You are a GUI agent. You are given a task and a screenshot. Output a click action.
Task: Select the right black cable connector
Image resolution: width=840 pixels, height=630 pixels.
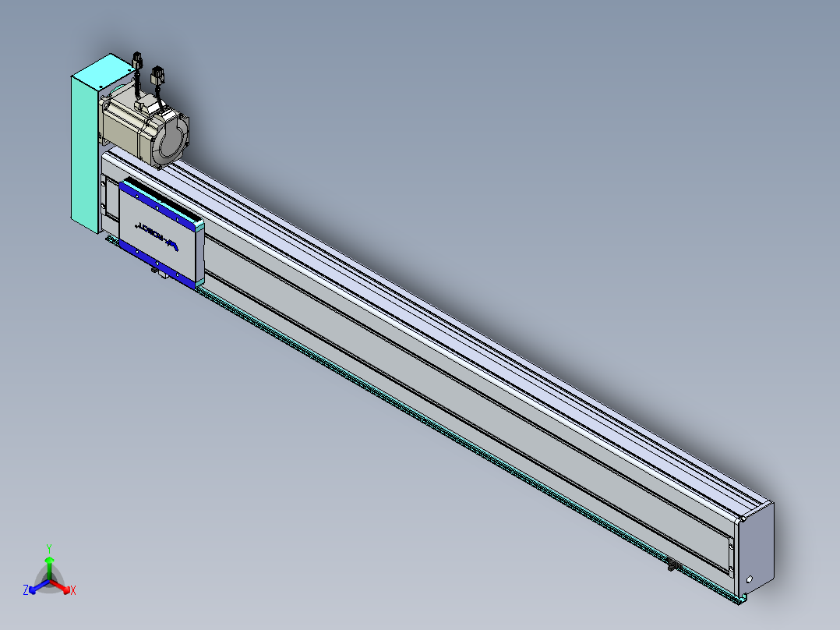click(157, 75)
